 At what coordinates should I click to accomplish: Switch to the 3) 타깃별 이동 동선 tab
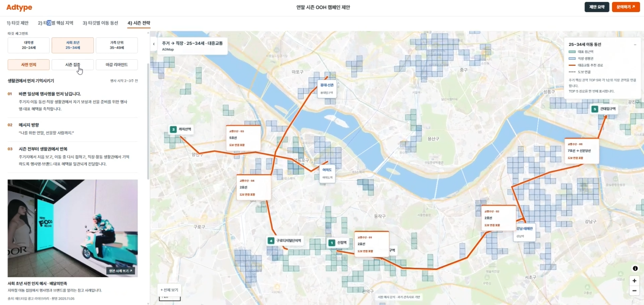point(100,23)
